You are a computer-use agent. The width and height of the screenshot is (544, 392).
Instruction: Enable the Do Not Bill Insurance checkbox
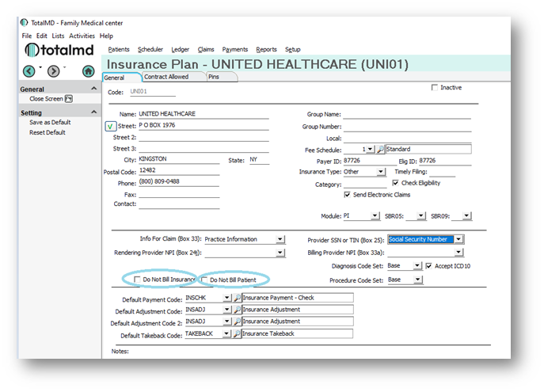click(x=139, y=280)
